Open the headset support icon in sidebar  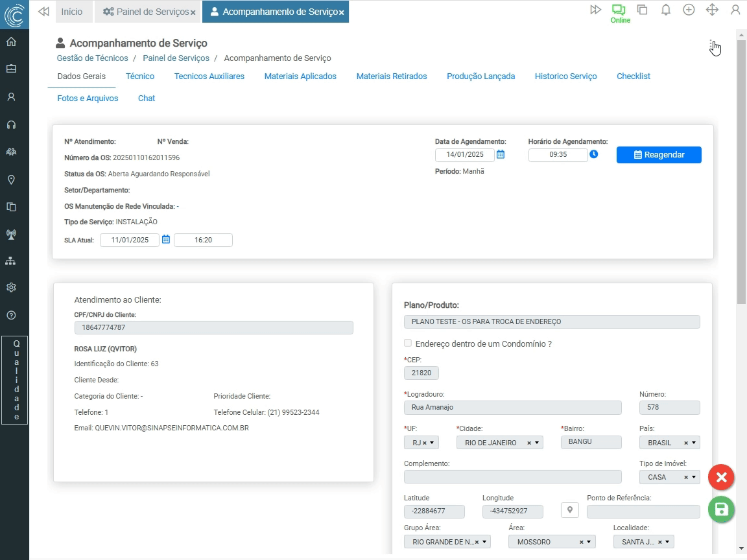coord(11,124)
